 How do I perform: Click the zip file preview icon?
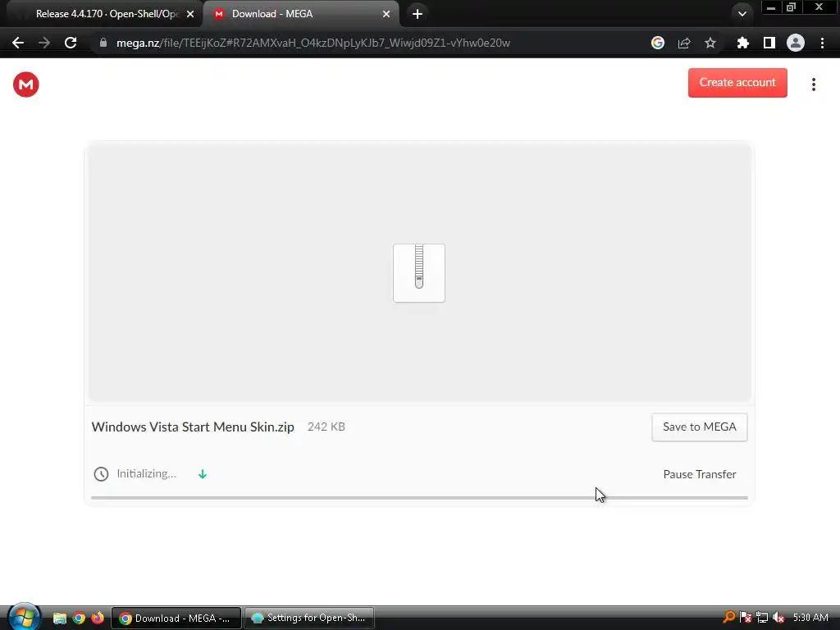(419, 273)
